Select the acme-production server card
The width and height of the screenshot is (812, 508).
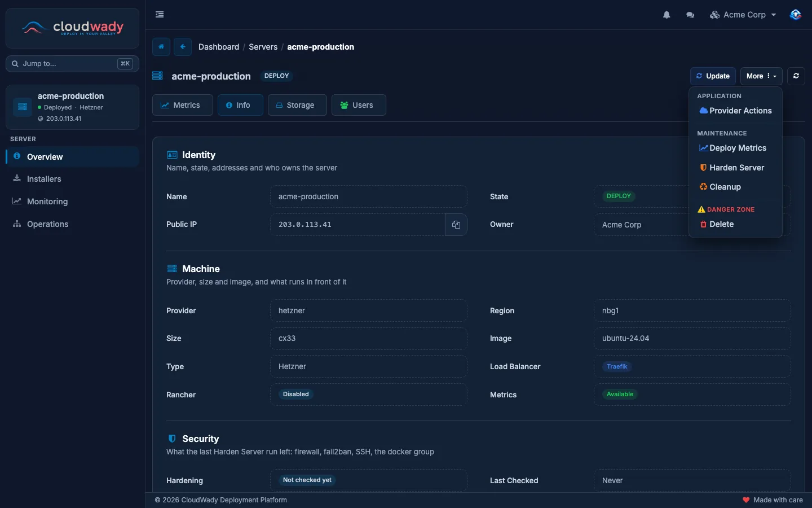[x=72, y=107]
